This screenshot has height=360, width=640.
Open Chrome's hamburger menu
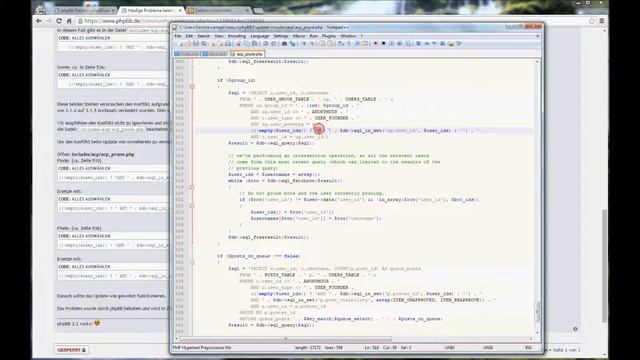click(x=602, y=21)
